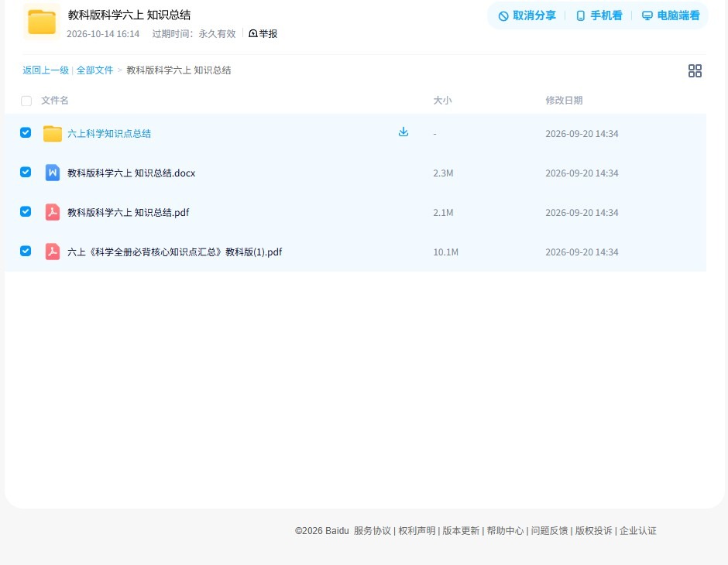Click the 修改日期 column header
This screenshot has height=565, width=728.
click(x=564, y=100)
